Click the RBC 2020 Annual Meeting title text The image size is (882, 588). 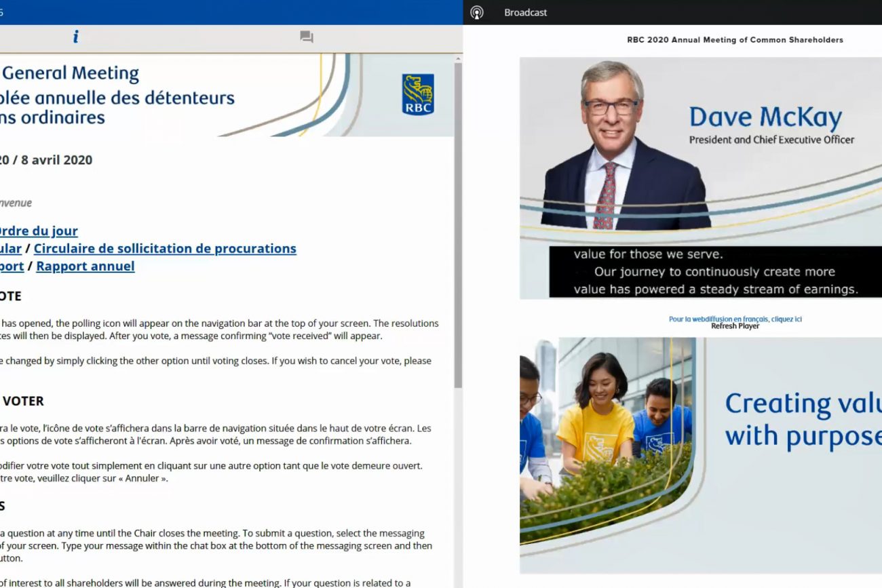pos(735,40)
